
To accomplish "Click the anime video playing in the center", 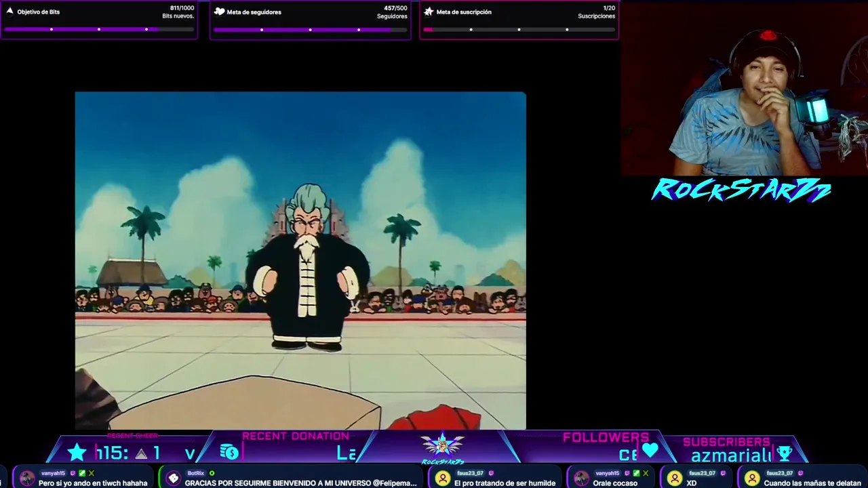I will coord(300,261).
